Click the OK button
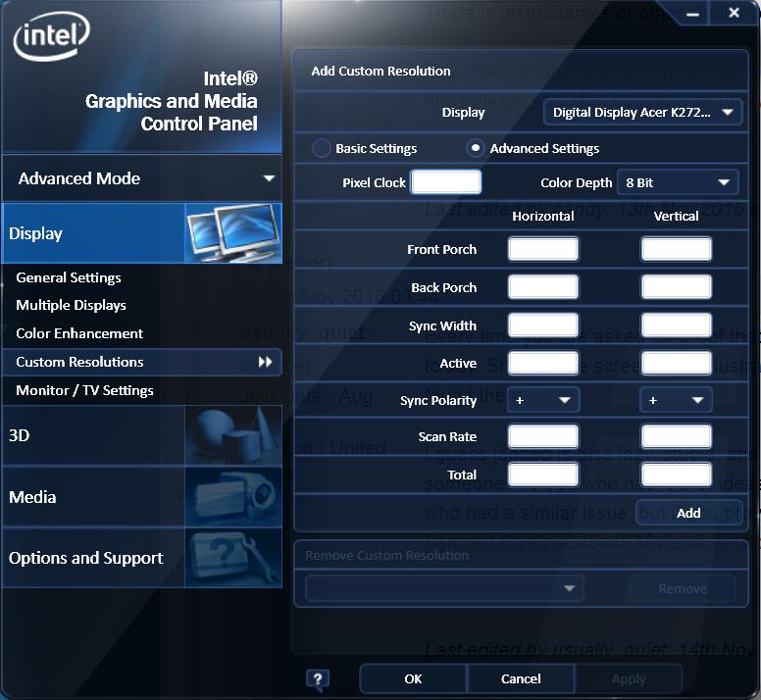 pyautogui.click(x=413, y=678)
